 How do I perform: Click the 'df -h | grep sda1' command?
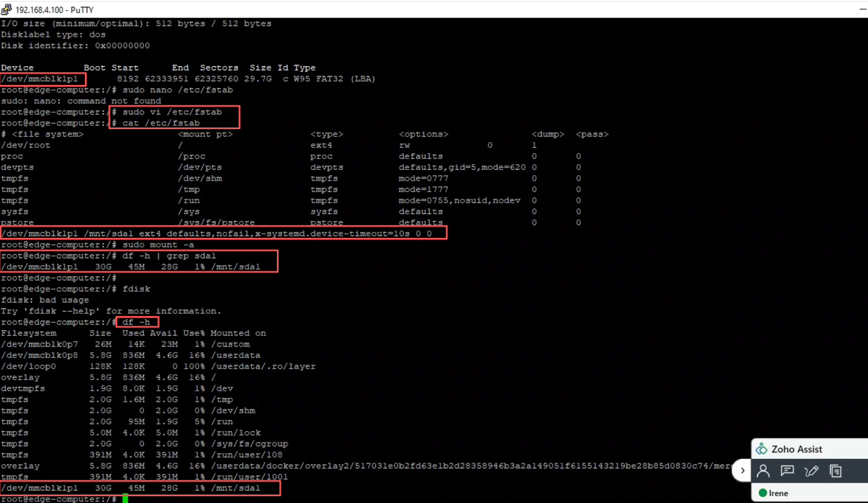[x=169, y=255]
